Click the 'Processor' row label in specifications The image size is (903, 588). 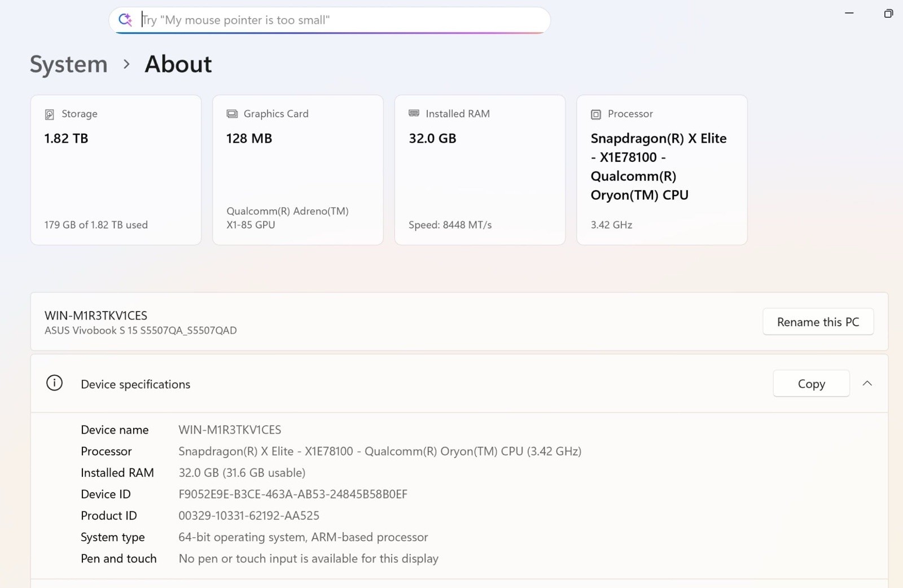tap(106, 451)
